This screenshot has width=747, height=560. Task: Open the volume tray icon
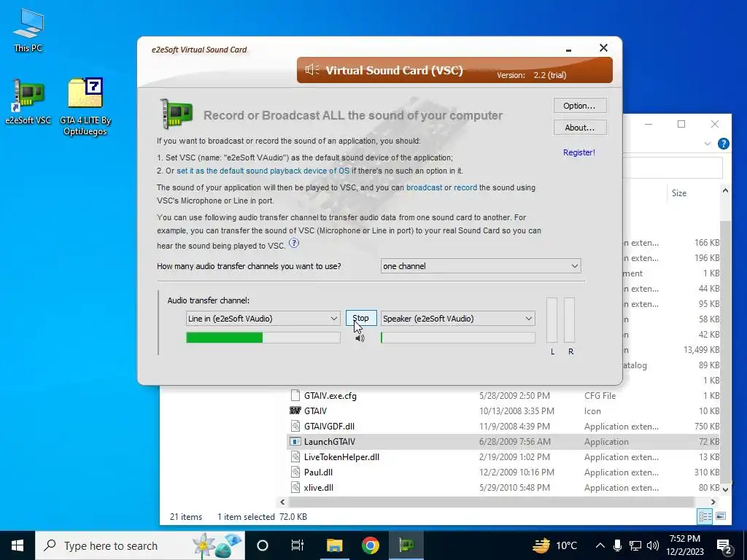coord(653,545)
